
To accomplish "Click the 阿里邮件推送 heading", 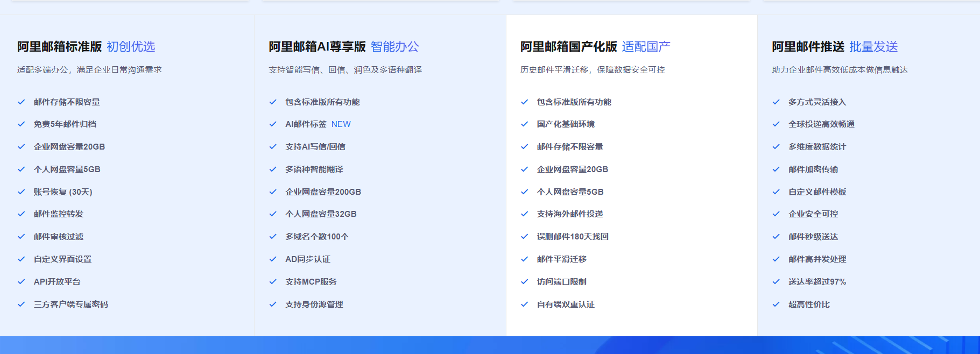I will [808, 47].
